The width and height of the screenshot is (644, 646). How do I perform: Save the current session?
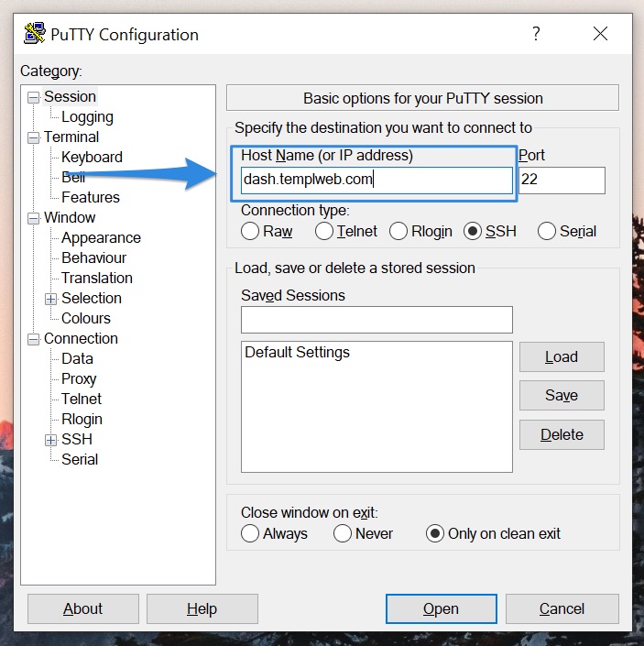562,396
